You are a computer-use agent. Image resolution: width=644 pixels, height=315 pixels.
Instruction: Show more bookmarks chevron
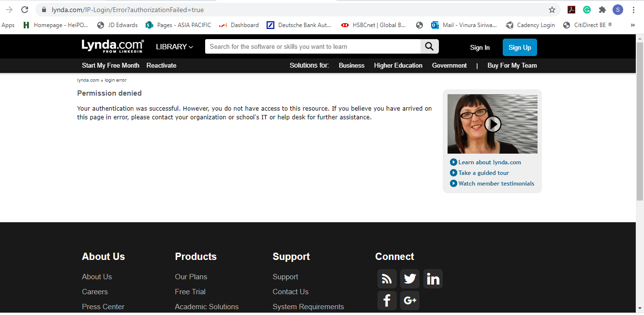coord(632,25)
